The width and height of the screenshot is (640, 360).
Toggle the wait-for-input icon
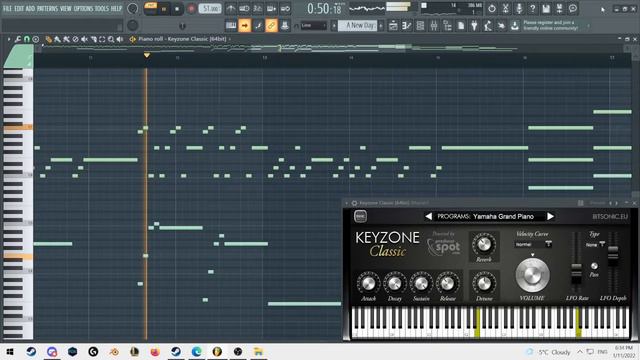[244, 9]
